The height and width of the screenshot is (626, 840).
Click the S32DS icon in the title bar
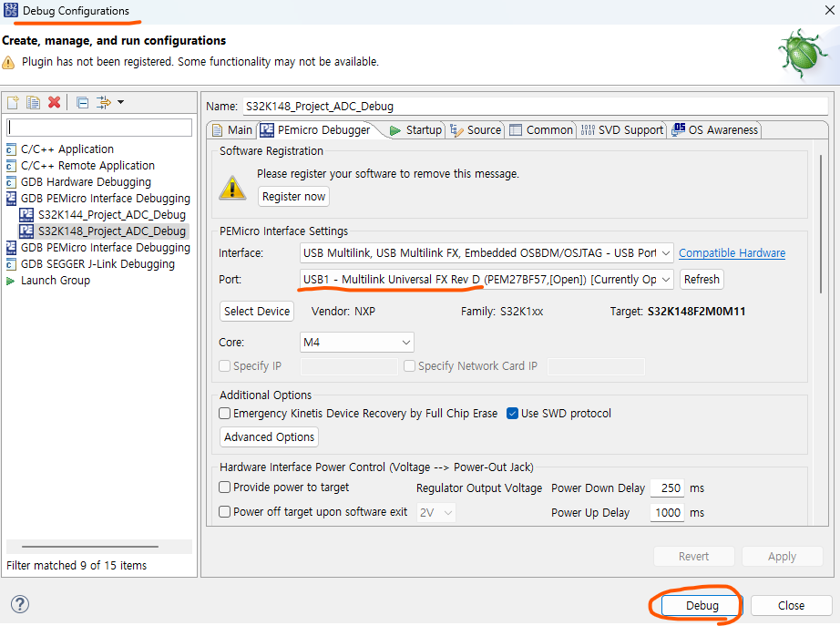10,10
